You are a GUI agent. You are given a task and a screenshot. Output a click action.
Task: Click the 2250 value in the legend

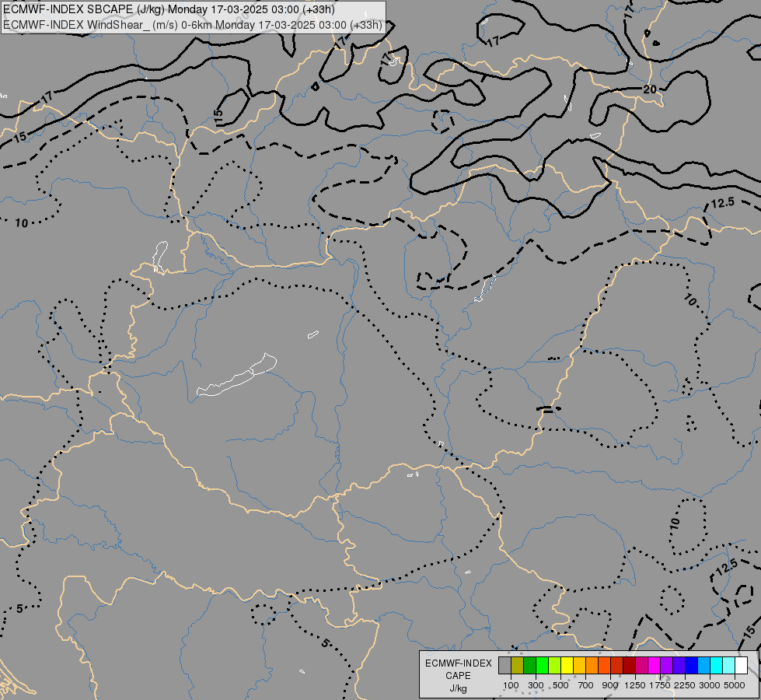tap(685, 685)
